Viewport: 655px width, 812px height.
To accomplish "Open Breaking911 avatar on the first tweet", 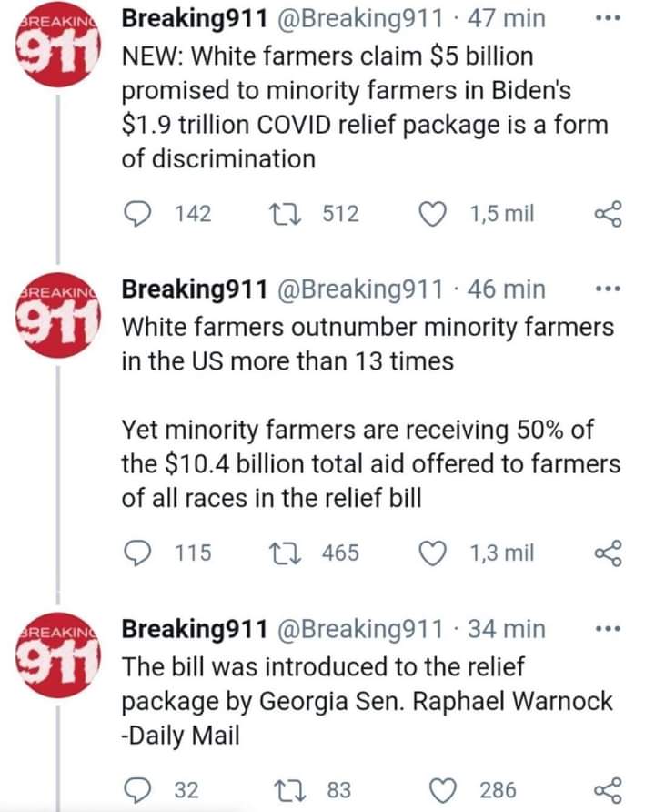I will click(x=58, y=46).
